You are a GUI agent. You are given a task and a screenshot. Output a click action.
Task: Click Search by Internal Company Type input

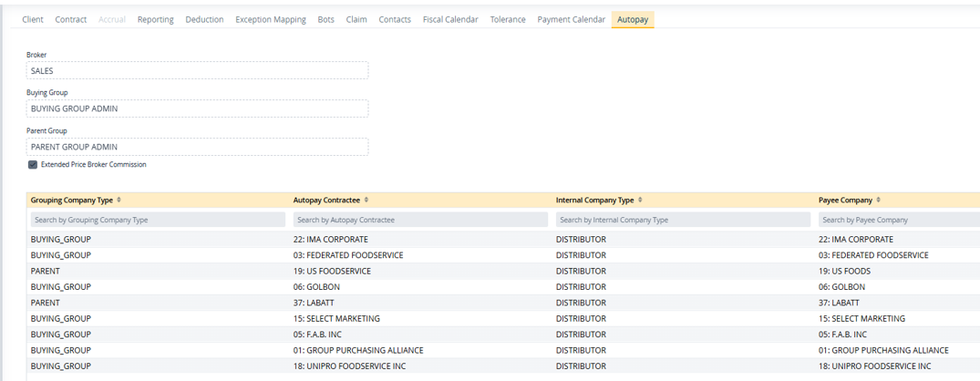682,220
